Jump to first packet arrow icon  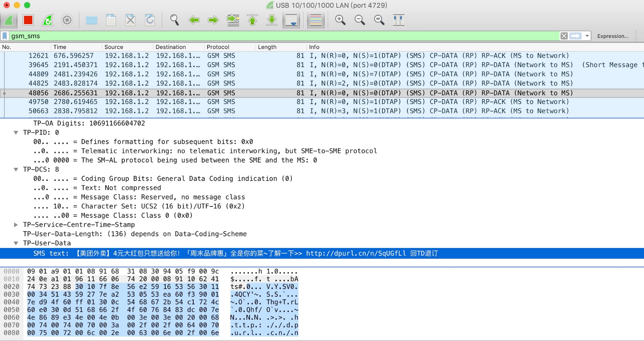(x=253, y=20)
